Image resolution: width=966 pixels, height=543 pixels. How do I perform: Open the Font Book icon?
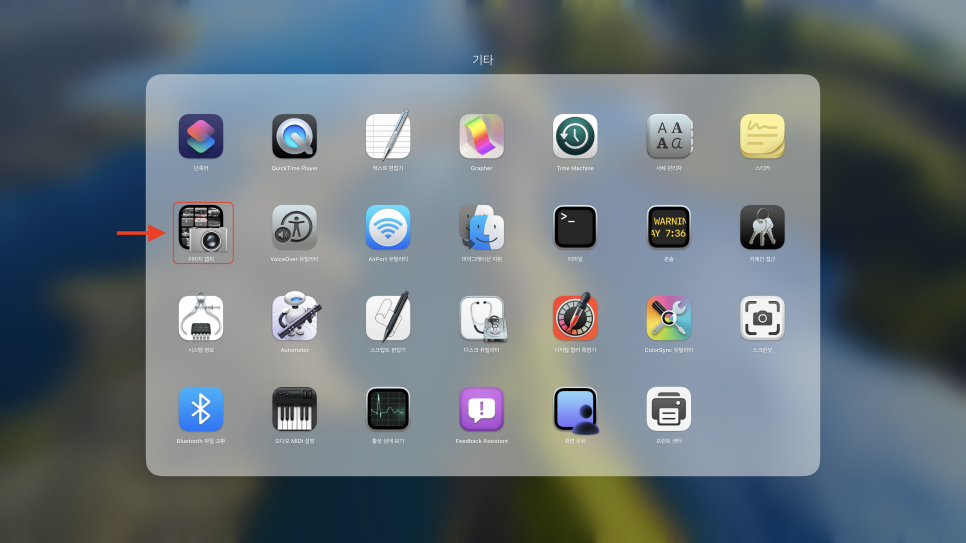(x=669, y=136)
